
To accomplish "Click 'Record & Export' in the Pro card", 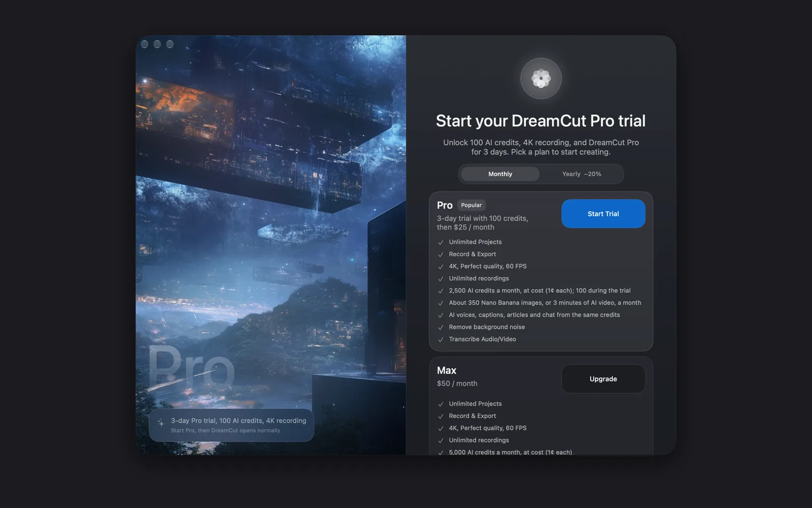I will pos(472,254).
